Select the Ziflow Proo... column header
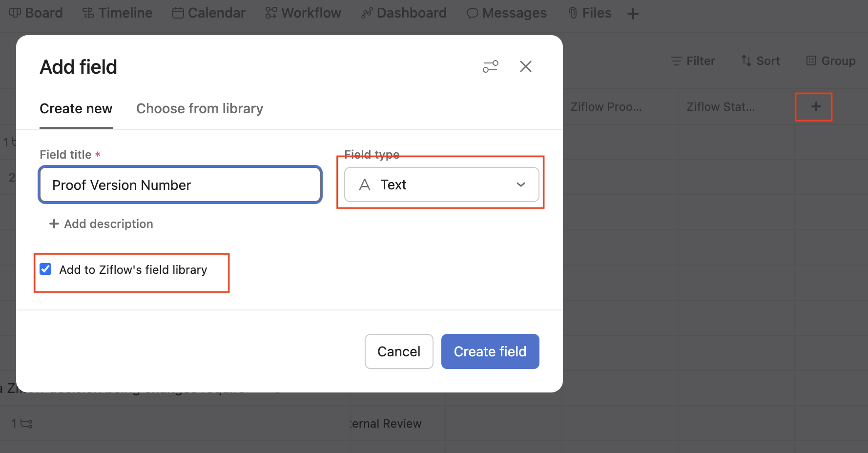The image size is (868, 453). 606,107
